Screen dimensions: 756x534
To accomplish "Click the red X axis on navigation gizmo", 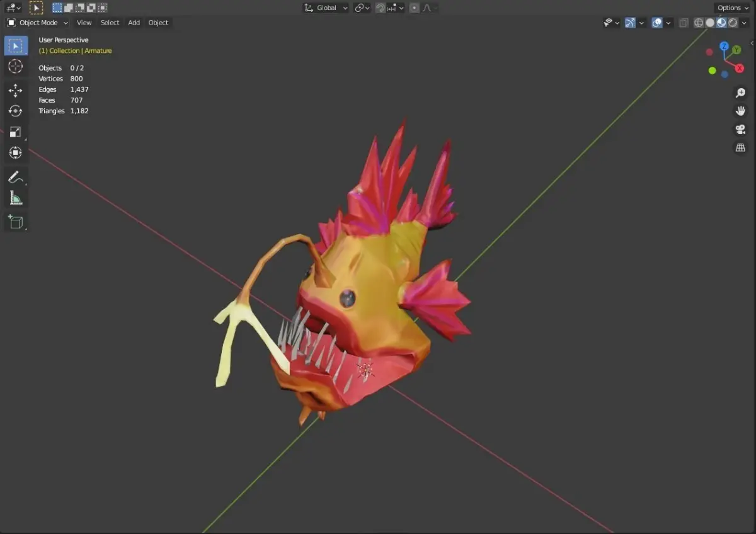I will (739, 68).
